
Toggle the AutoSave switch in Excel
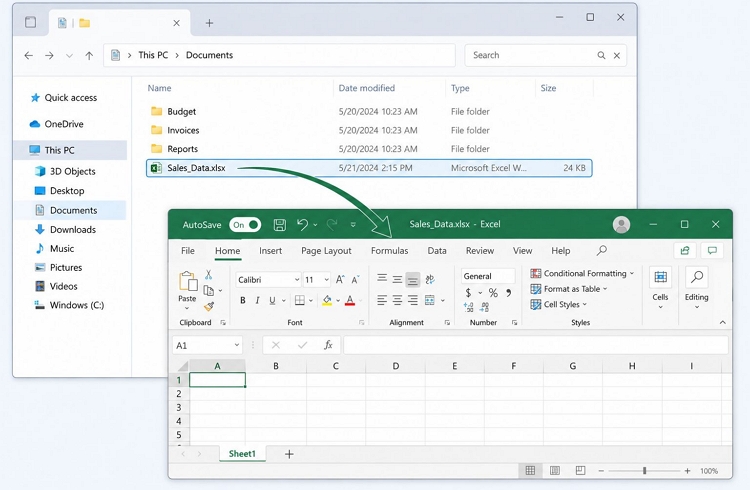[x=244, y=225]
